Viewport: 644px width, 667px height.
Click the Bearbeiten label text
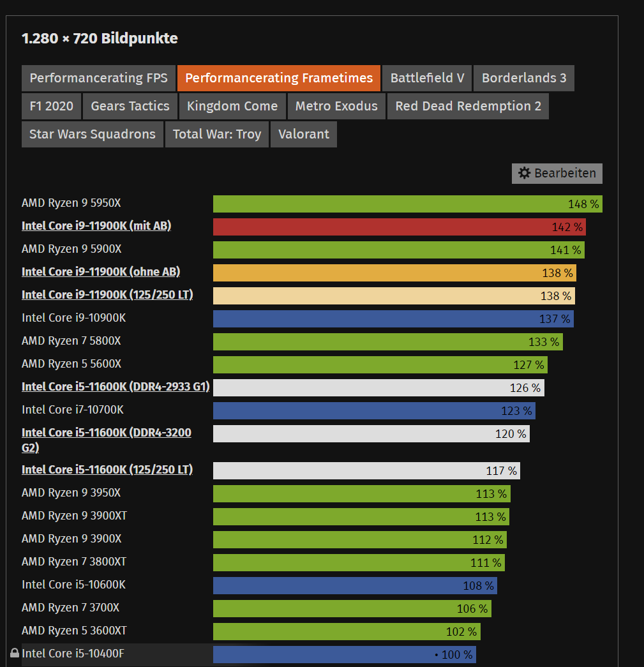pyautogui.click(x=565, y=173)
